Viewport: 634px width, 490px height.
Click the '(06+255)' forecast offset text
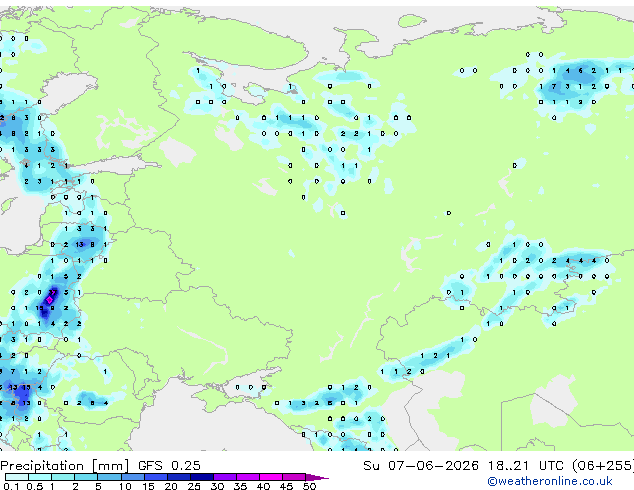coord(603,466)
